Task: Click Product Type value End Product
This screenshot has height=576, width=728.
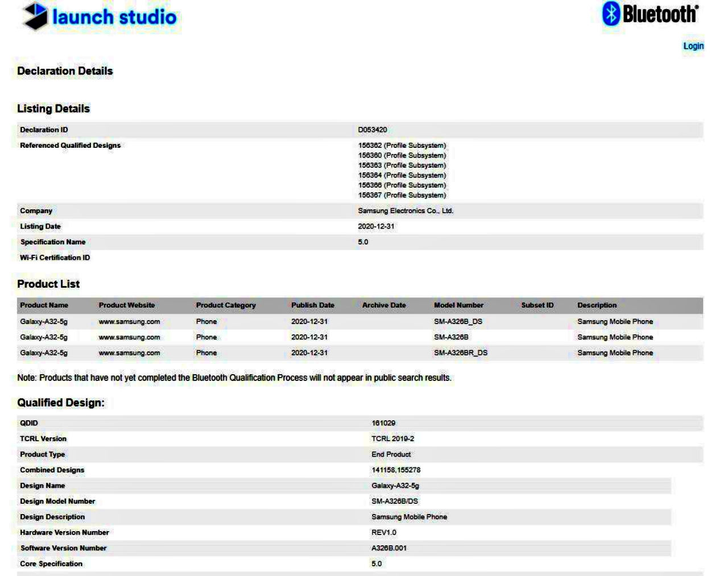Action: coord(391,454)
